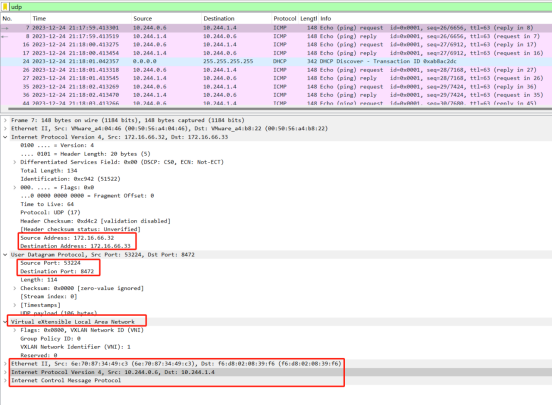Select Destination Address 172.16.66.33 line
The height and width of the screenshot is (405, 552).
click(x=75, y=246)
